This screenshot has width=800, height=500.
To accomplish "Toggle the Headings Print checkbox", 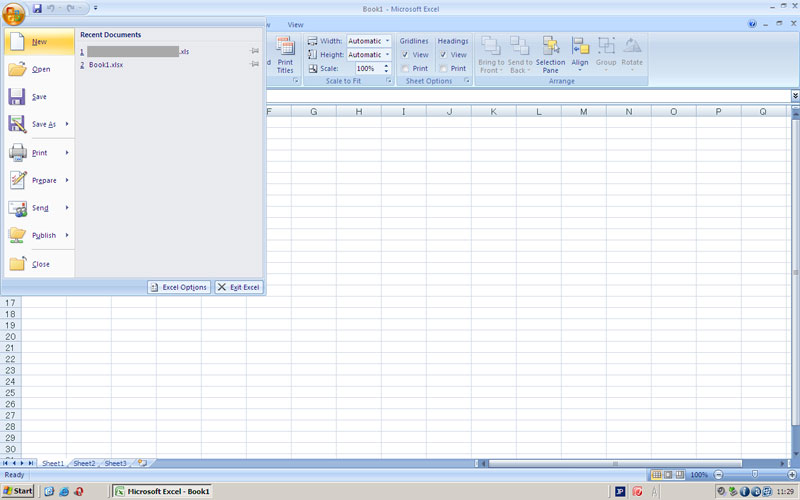I will pyautogui.click(x=443, y=68).
